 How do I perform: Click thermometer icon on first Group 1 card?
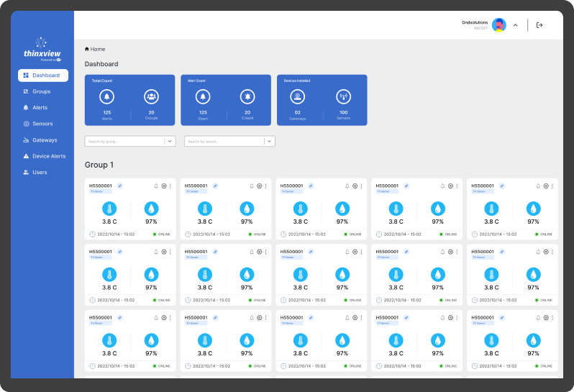pos(109,209)
